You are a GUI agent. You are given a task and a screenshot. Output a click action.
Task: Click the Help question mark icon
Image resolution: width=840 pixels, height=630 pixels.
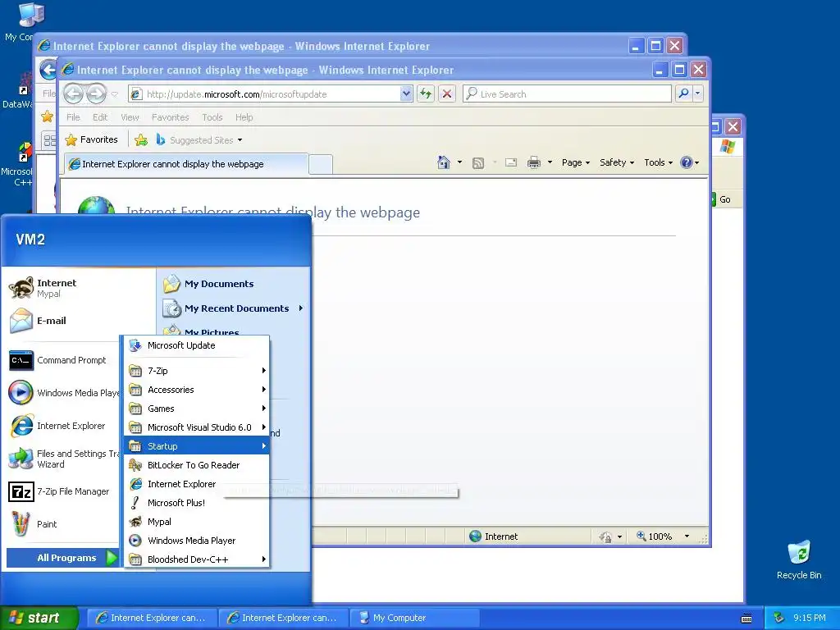point(687,162)
